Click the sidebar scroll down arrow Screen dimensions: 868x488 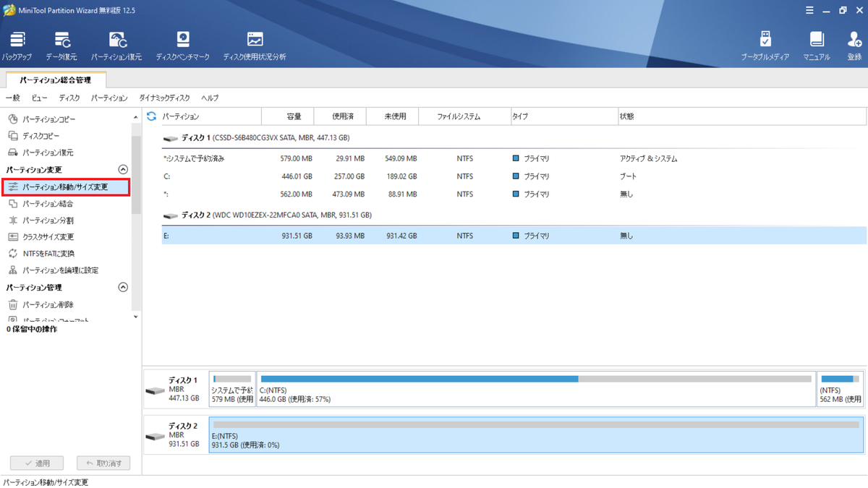(x=136, y=317)
